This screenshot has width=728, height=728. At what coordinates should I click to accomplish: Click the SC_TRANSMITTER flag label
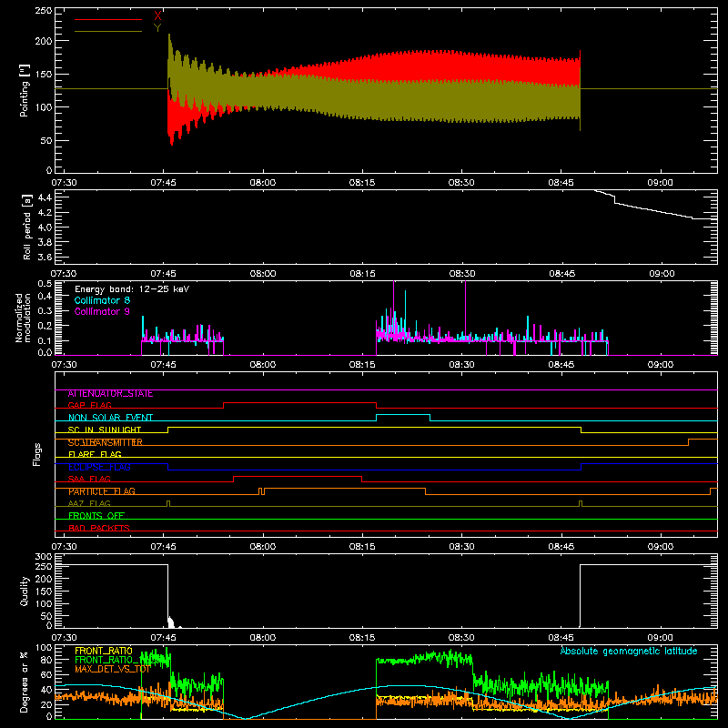(x=106, y=442)
